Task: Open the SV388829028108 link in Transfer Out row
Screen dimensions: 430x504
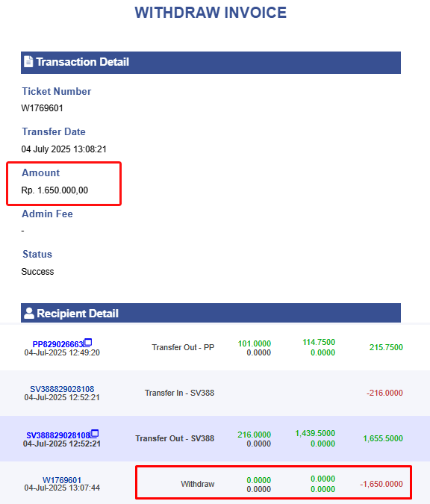Action: tap(58, 435)
